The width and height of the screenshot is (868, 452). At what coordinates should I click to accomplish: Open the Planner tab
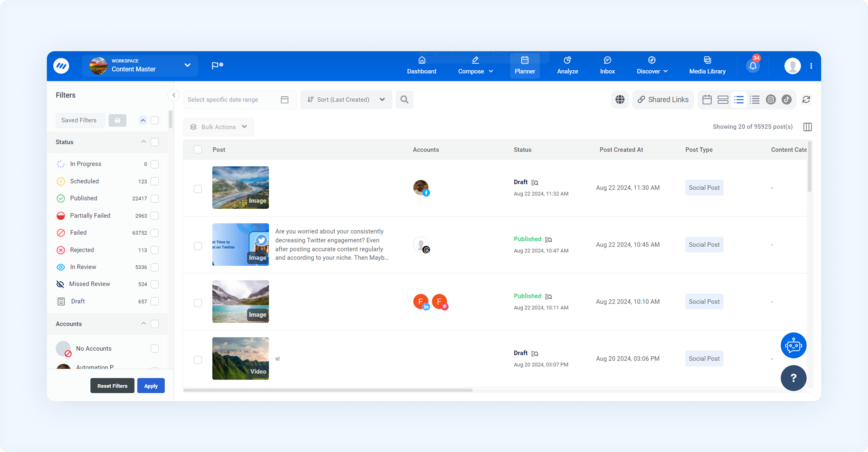tap(524, 66)
